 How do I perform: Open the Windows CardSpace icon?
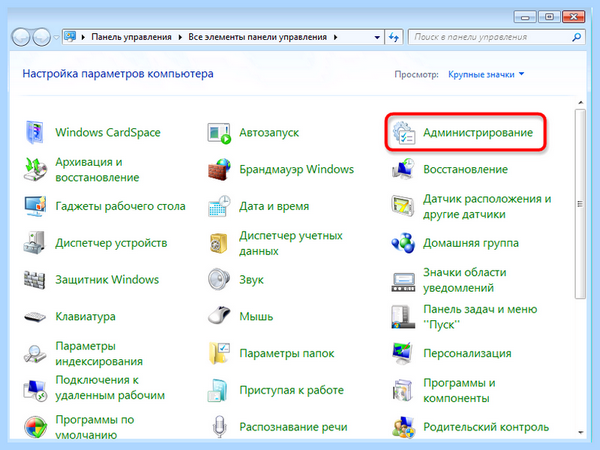pos(34,132)
